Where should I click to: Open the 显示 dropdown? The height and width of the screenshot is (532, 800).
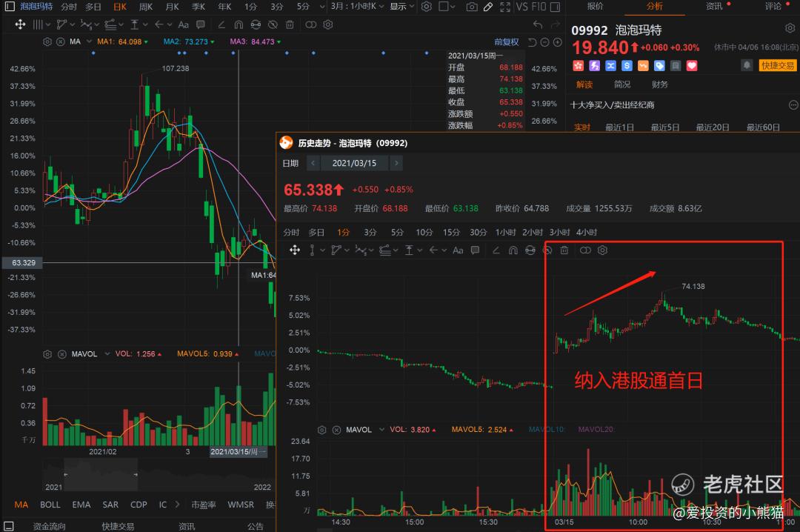point(401,7)
